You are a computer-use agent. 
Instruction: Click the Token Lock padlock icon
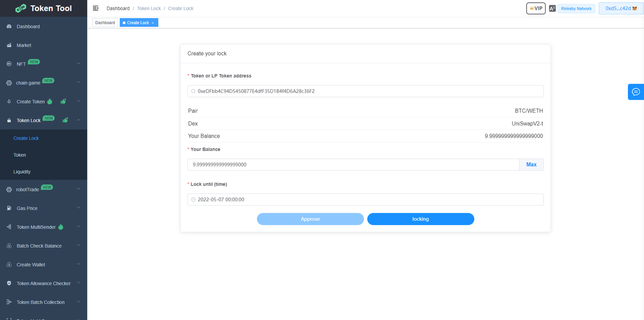pos(9,120)
